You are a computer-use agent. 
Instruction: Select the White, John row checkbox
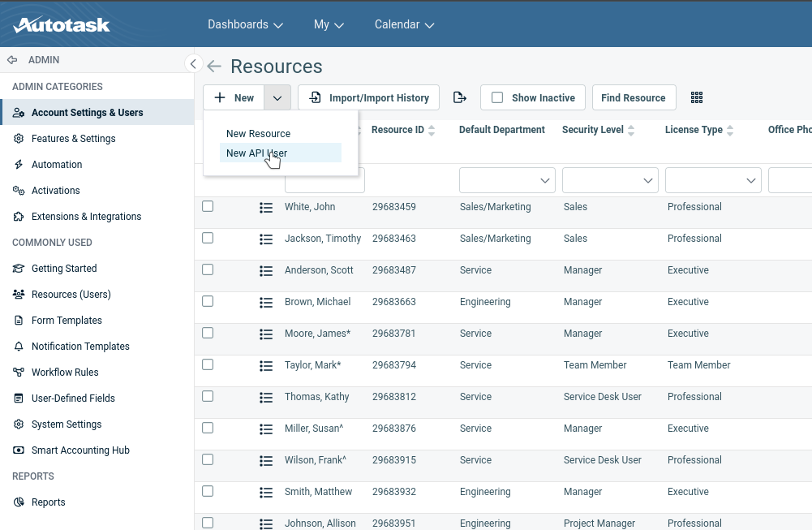click(x=208, y=206)
